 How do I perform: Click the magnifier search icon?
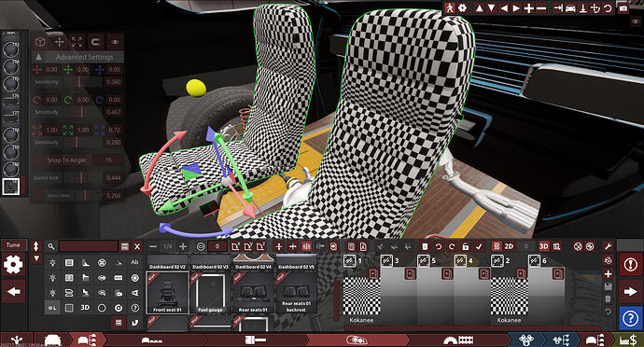point(51,246)
